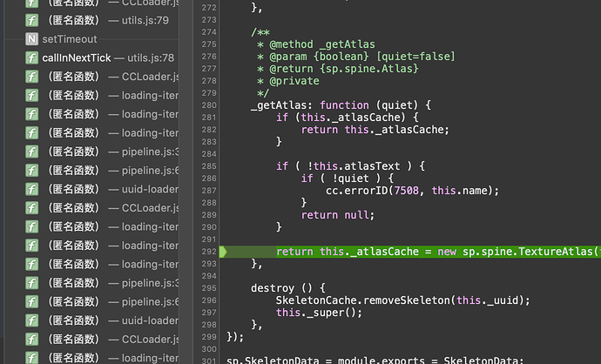Set a breakpoint on line number 297
The height and width of the screenshot is (364, 601).
209,313
